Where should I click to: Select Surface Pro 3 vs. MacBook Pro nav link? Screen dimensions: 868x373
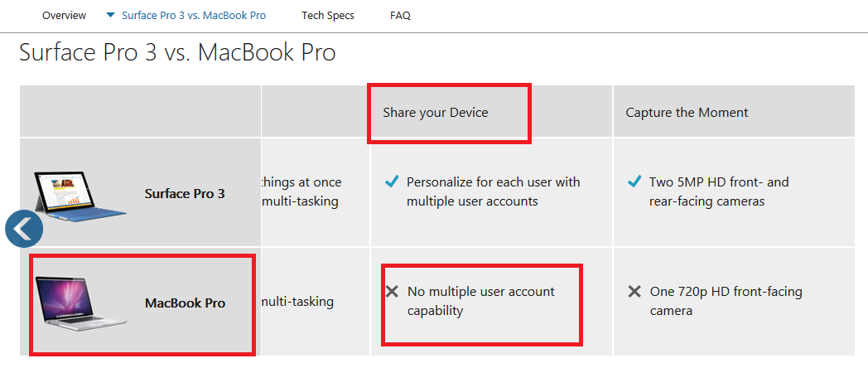tap(194, 16)
